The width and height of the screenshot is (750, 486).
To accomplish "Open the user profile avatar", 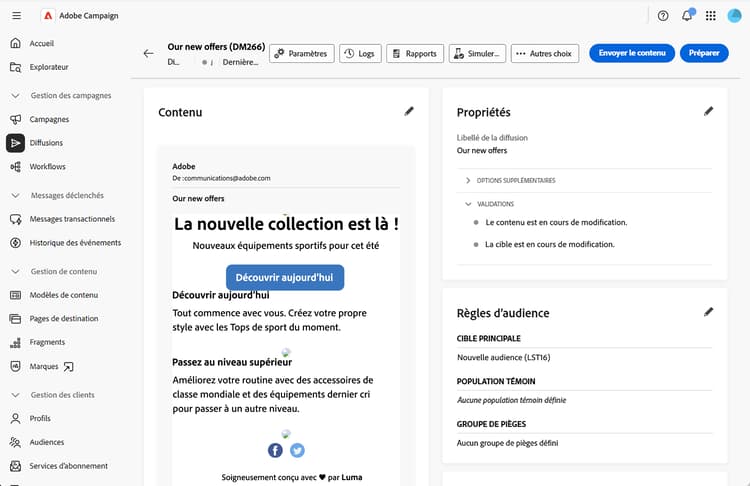I will tap(734, 16).
